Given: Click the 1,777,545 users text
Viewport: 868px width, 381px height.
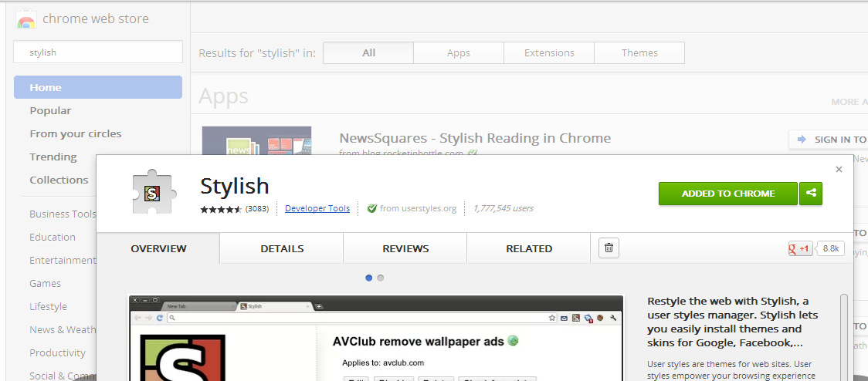Looking at the screenshot, I should [x=504, y=208].
